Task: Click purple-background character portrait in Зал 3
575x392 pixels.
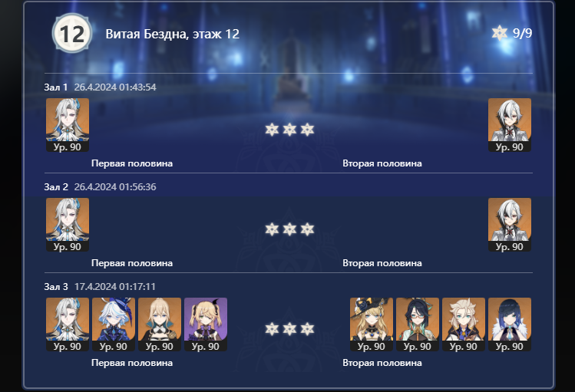Action: point(206,324)
